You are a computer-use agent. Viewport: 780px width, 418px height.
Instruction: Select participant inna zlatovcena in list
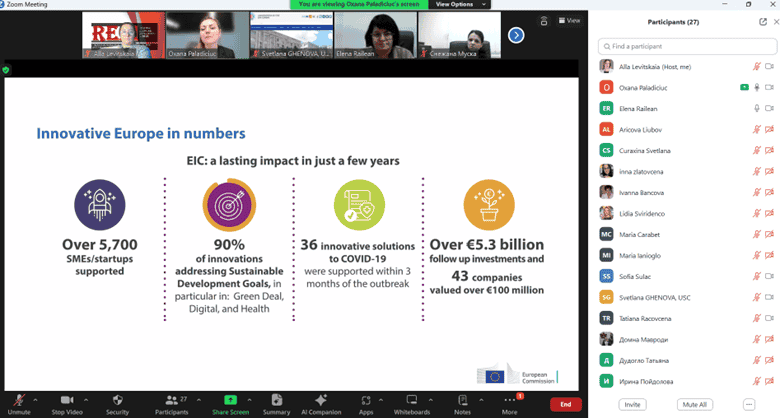[x=687, y=171]
